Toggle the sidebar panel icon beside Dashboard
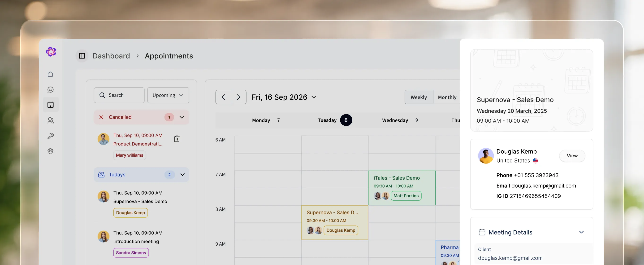644x265 pixels. click(x=82, y=56)
